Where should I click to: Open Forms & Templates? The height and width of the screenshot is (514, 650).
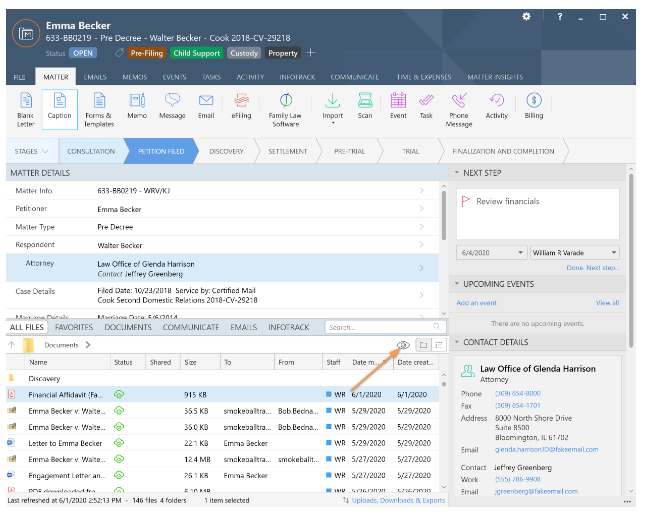click(x=99, y=109)
